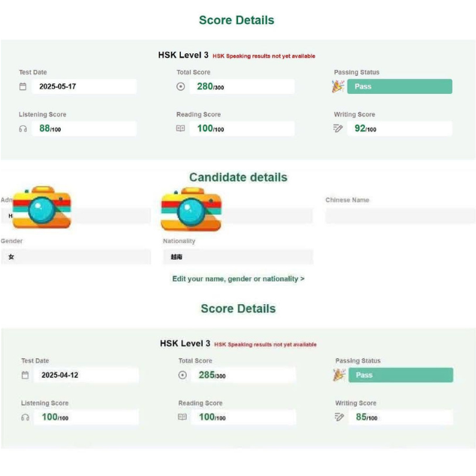Click the pencil icon beside 85/100 writing score

tap(339, 417)
